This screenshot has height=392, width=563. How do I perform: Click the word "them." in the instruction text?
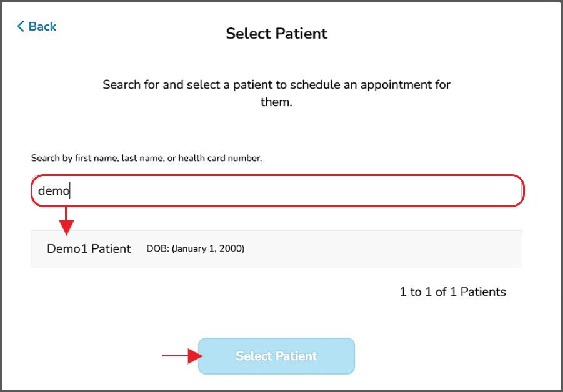click(276, 102)
